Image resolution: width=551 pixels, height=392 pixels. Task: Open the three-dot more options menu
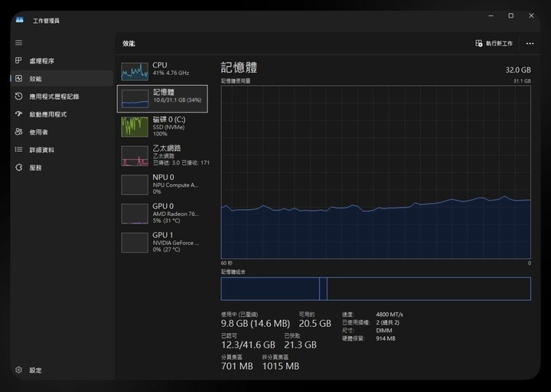(x=530, y=44)
